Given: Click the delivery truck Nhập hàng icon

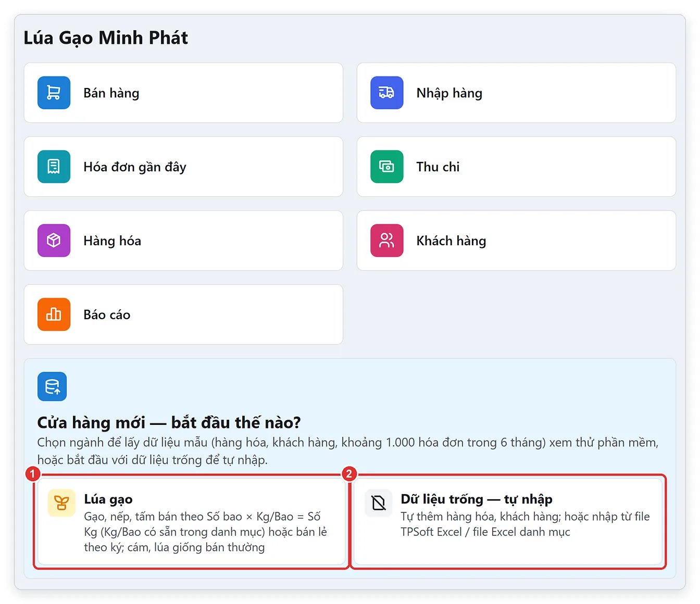Looking at the screenshot, I should (386, 93).
